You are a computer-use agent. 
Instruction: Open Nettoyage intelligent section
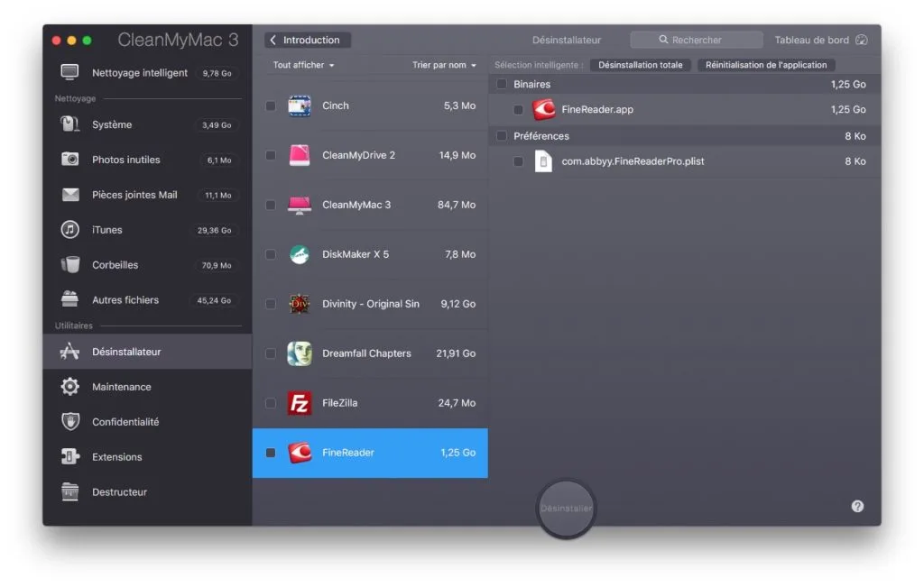tap(147, 72)
